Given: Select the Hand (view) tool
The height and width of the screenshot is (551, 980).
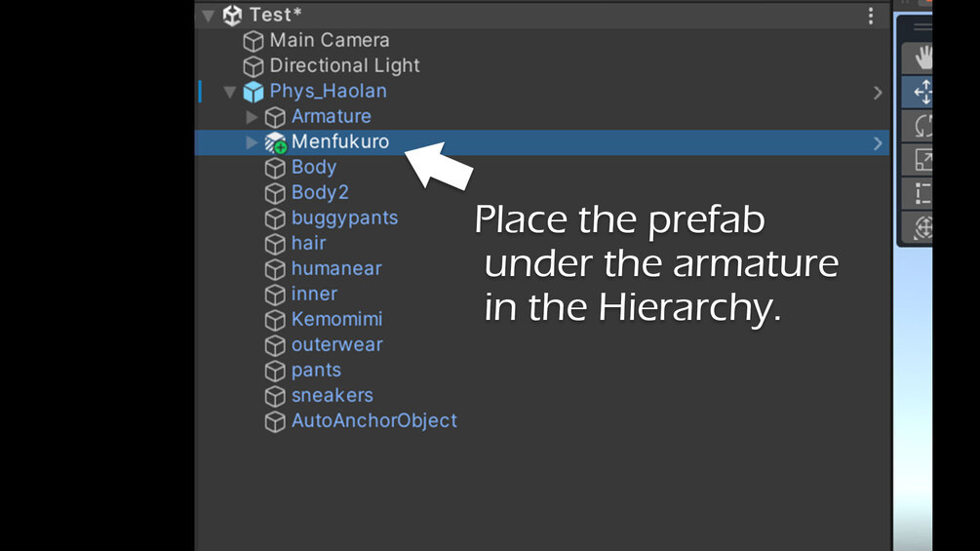Looking at the screenshot, I should 921,59.
